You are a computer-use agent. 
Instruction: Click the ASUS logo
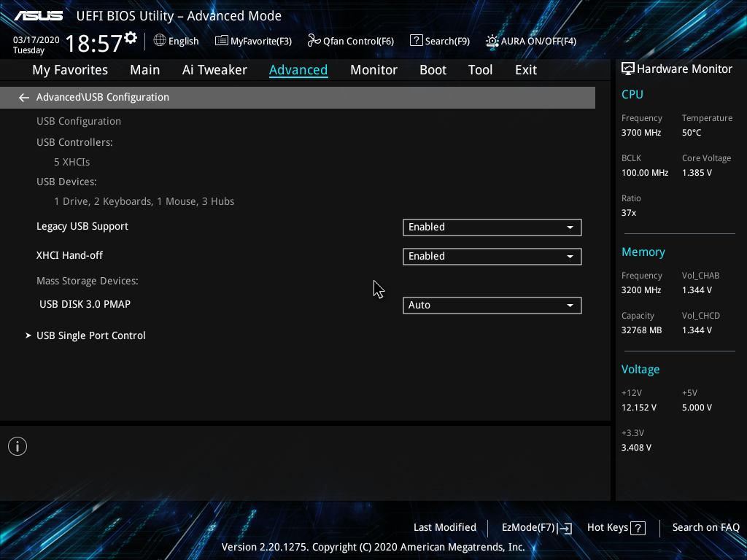click(x=38, y=16)
